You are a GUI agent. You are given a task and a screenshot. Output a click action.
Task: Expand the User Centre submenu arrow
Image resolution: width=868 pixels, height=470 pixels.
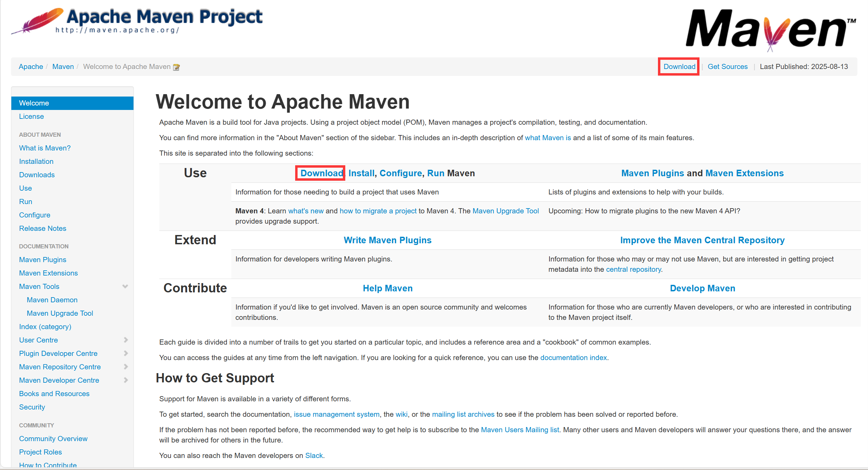126,340
